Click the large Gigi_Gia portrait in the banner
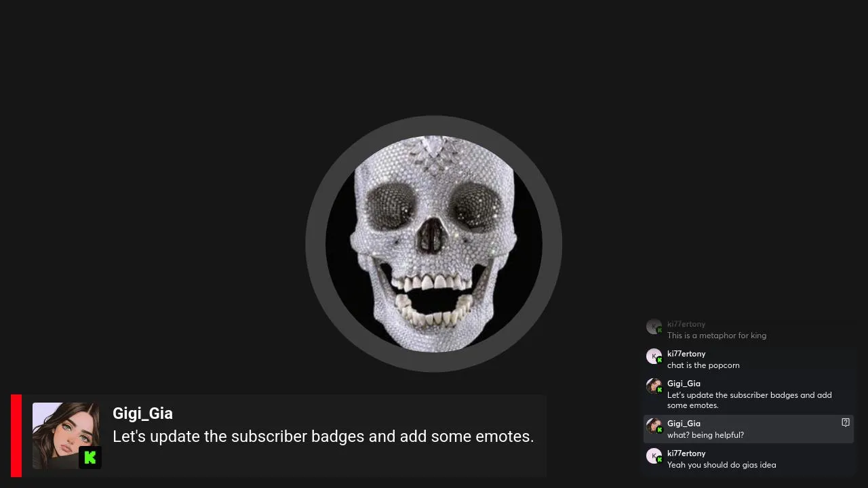This screenshot has height=488, width=868. 66,435
